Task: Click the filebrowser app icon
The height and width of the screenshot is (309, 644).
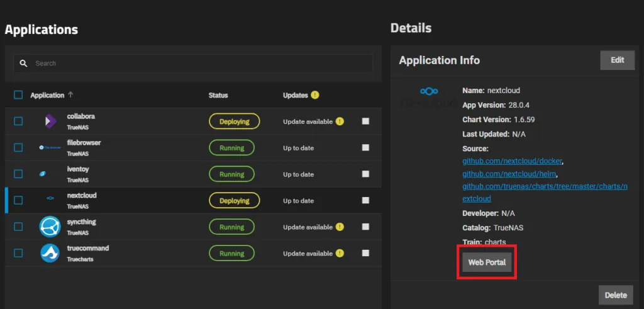Action: [50, 148]
